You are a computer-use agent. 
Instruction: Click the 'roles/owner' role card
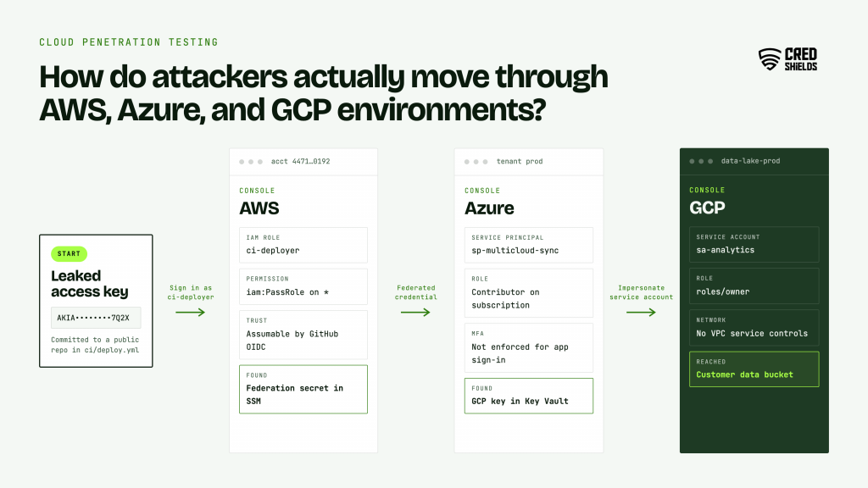(754, 286)
